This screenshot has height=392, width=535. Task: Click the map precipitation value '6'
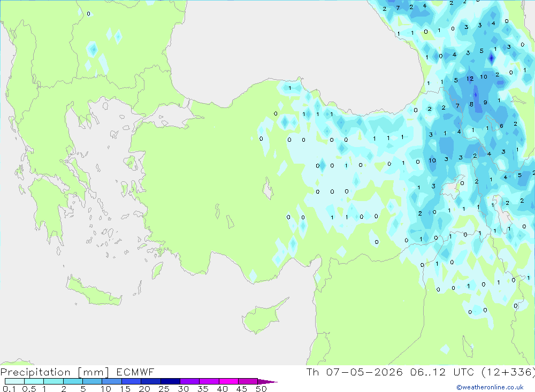(x=501, y=126)
